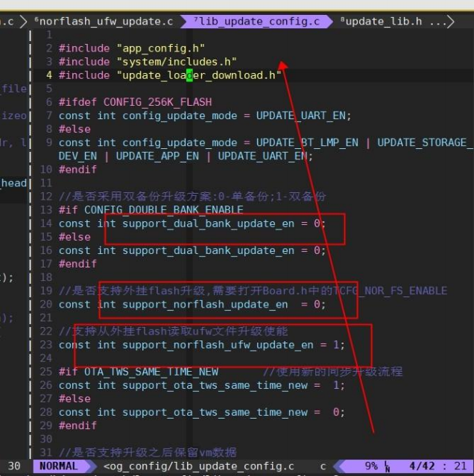The height and width of the screenshot is (476, 474).
Task: Click line number 31 in the gutter
Action: click(x=46, y=453)
